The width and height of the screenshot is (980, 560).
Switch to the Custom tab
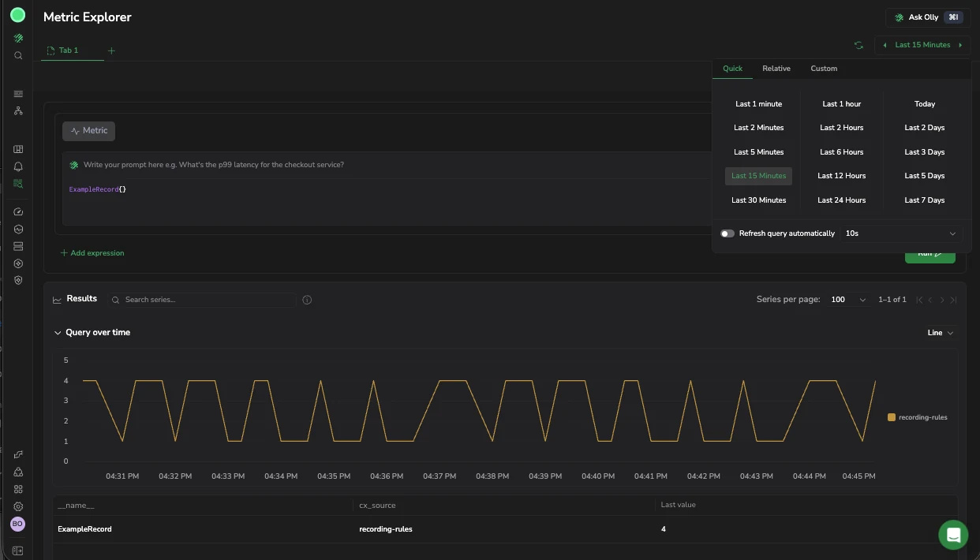pos(824,69)
